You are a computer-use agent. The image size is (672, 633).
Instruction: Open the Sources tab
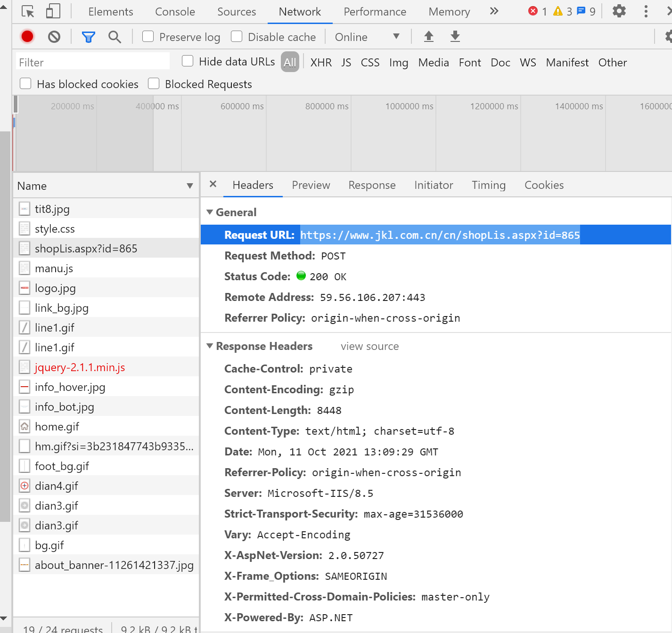tap(237, 12)
